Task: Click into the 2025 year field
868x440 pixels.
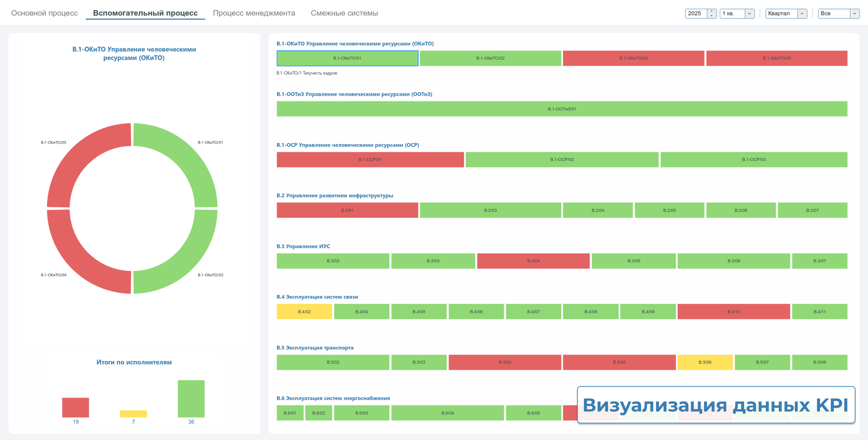Action: point(696,14)
